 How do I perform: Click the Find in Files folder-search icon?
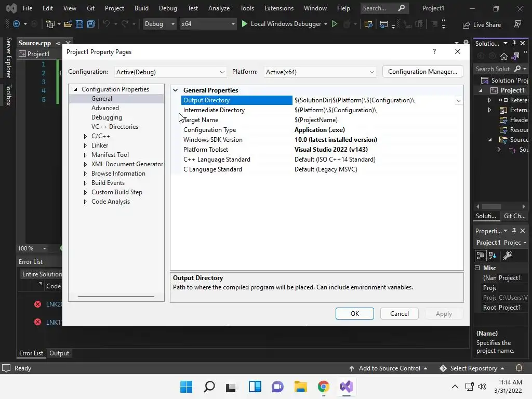(x=368, y=24)
